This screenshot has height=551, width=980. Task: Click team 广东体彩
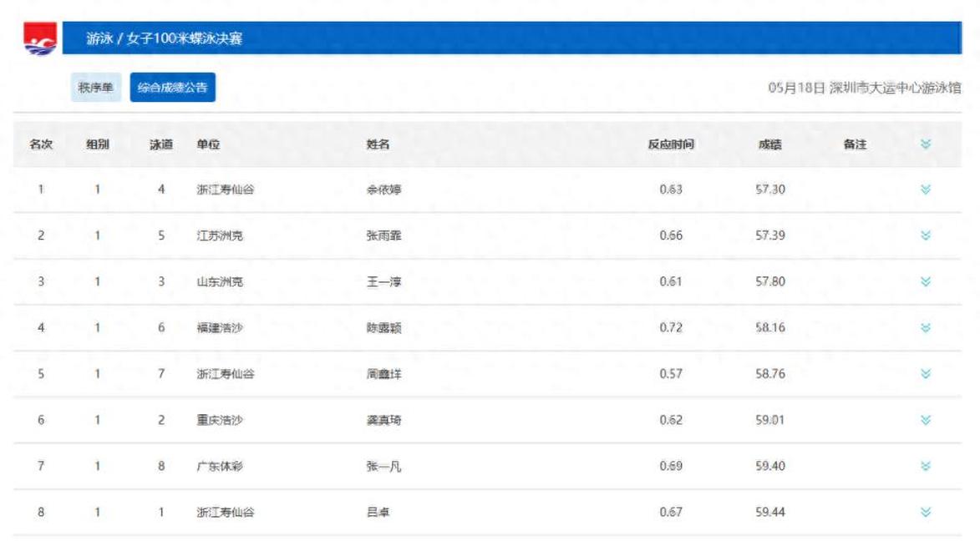(x=220, y=466)
